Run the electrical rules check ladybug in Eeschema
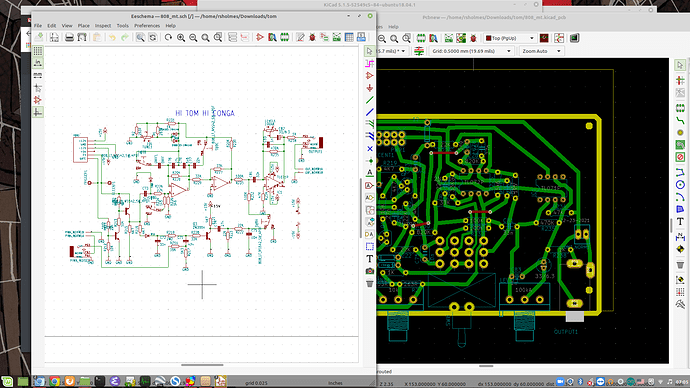The image size is (690, 388). pyautogui.click(x=312, y=38)
